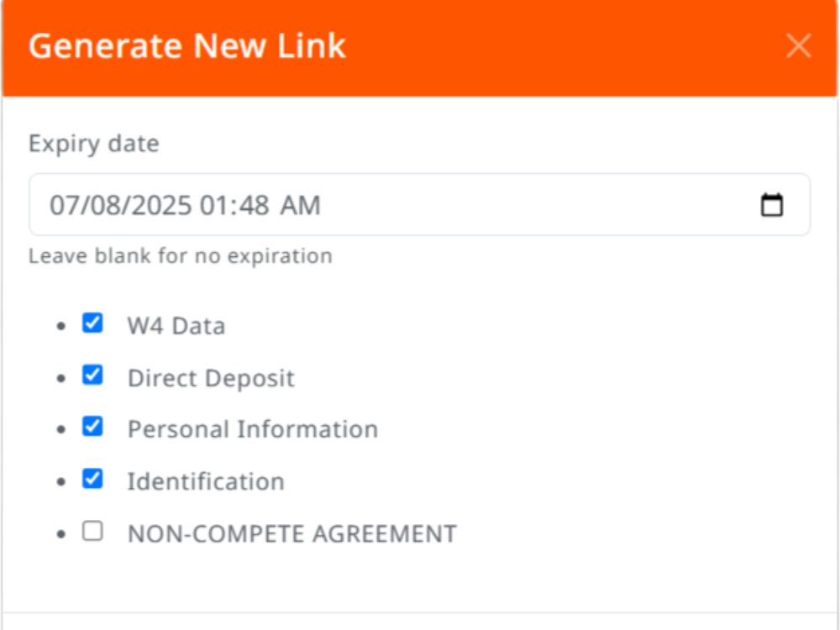Enable the NON-COMPETE AGREEMENT checkbox

[x=92, y=531]
